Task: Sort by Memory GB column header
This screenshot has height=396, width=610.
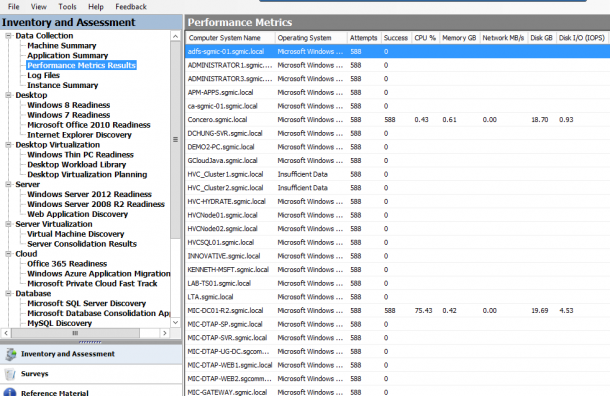Action: pyautogui.click(x=459, y=38)
